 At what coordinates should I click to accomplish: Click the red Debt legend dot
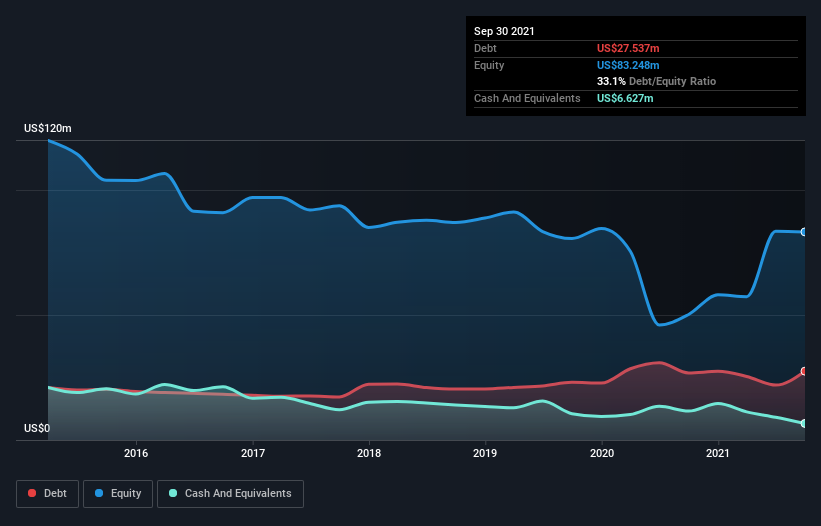(32, 493)
